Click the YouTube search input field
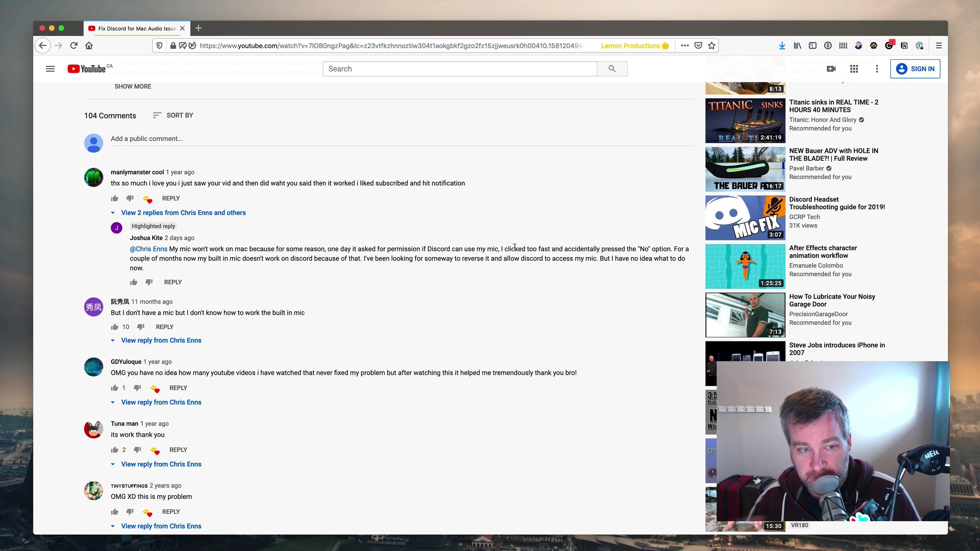This screenshot has width=980, height=551. pos(460,69)
